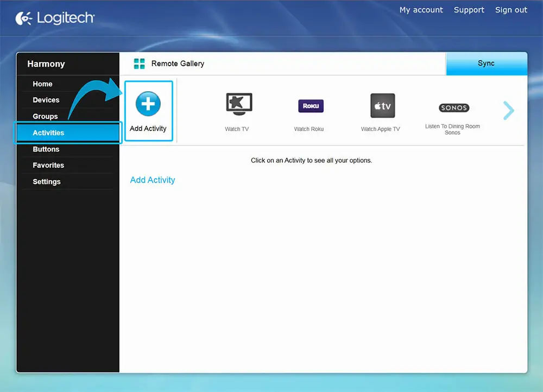Click the Watch Roku label
Viewport: 543px width, 392px height.
coord(309,129)
